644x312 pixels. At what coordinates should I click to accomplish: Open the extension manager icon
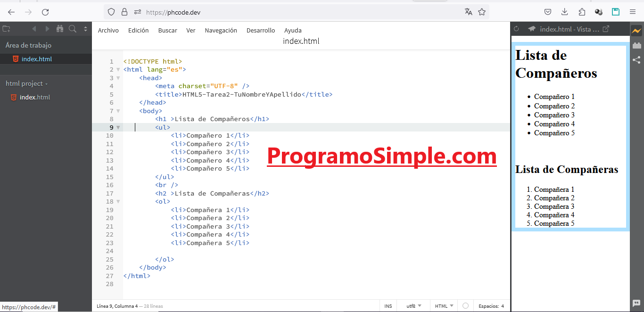coord(637,45)
